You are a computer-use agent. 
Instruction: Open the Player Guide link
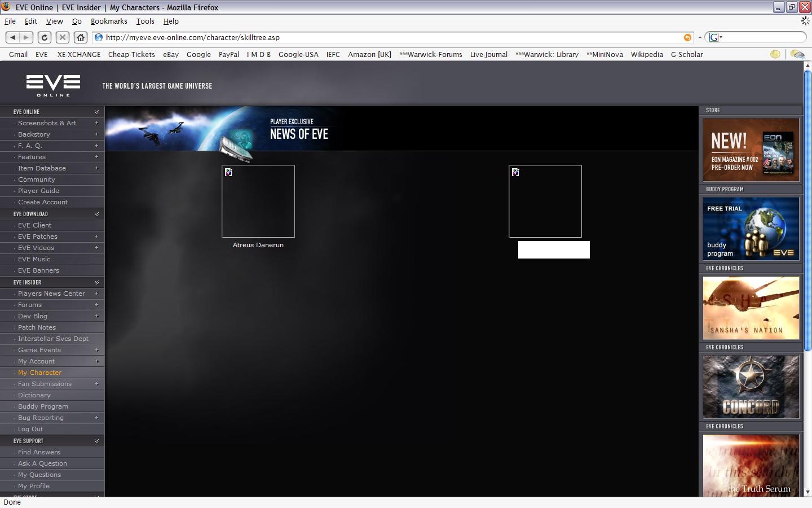[x=38, y=191]
